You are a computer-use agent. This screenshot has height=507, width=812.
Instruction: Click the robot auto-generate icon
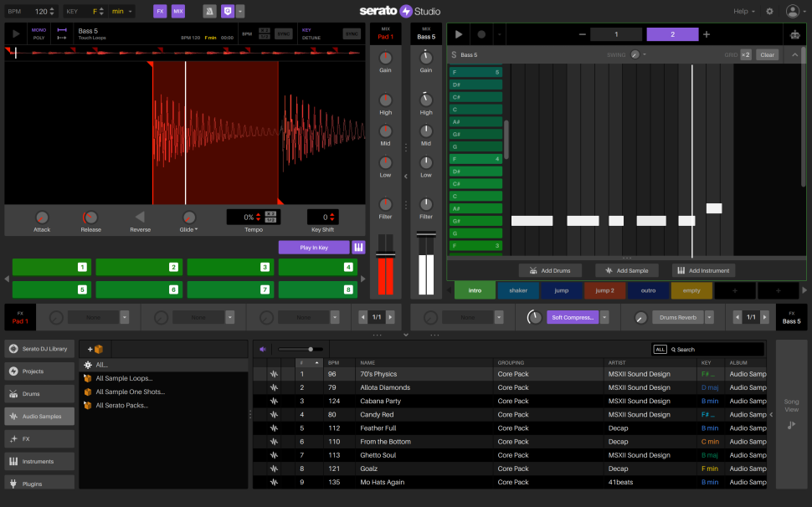point(794,34)
